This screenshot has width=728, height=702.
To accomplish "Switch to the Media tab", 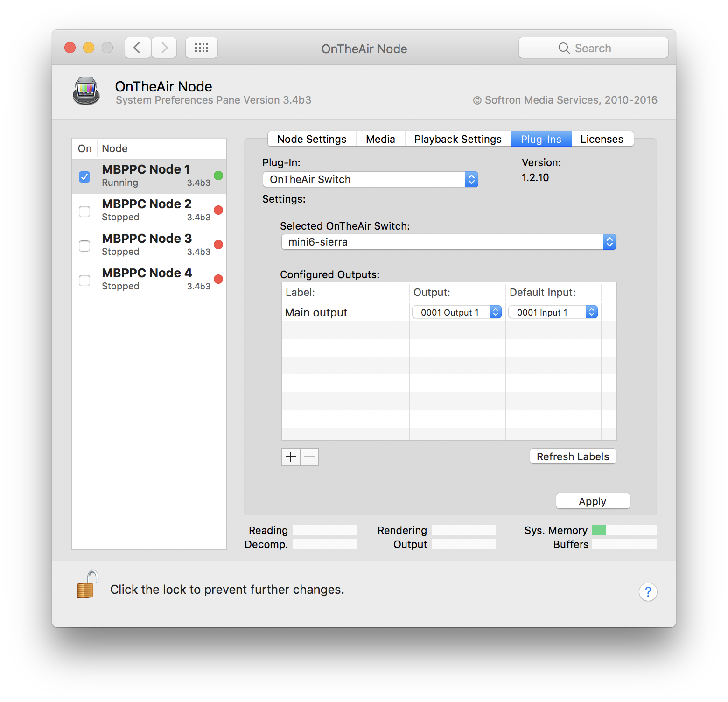I will [x=380, y=139].
